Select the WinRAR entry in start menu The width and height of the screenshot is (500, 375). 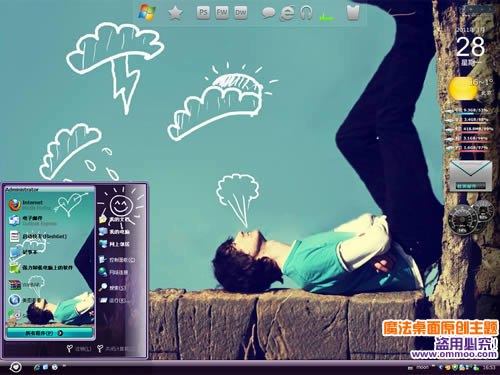click(25, 285)
